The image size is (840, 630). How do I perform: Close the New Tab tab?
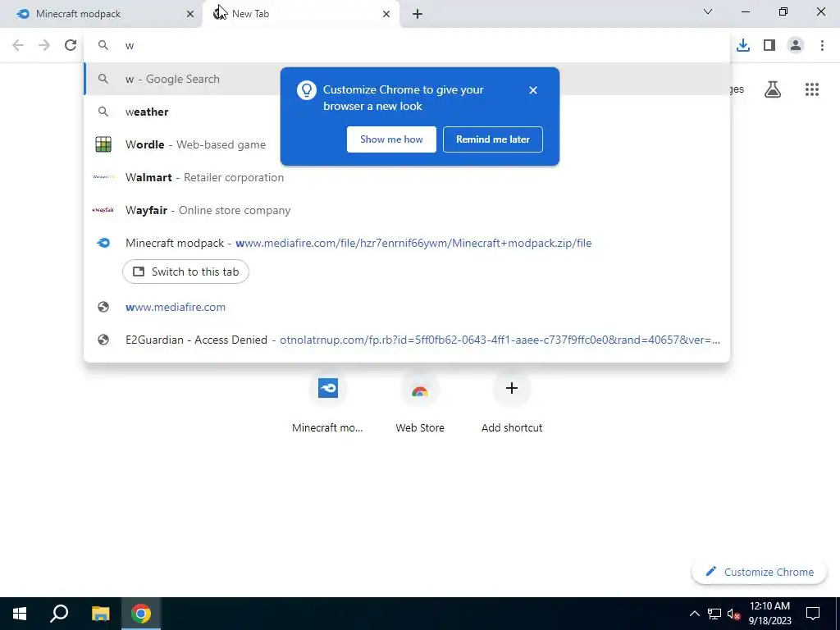[386, 14]
